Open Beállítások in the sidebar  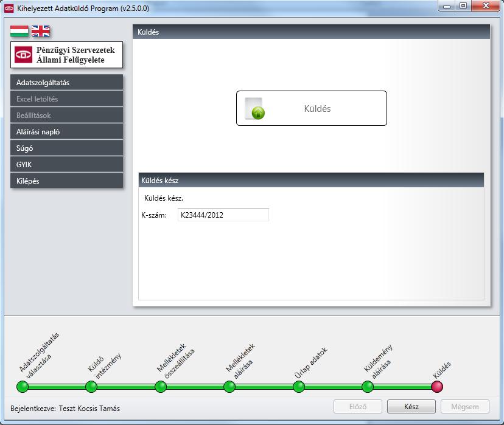[66, 116]
